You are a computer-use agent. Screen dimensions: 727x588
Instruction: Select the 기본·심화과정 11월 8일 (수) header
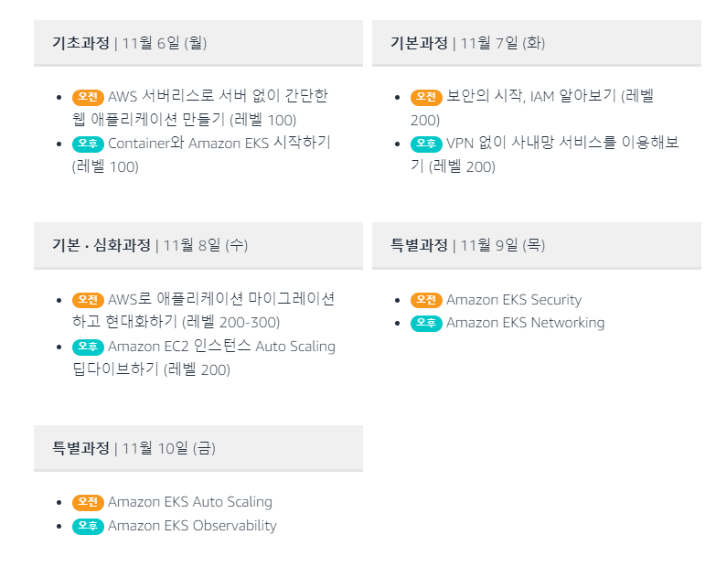[198, 245]
